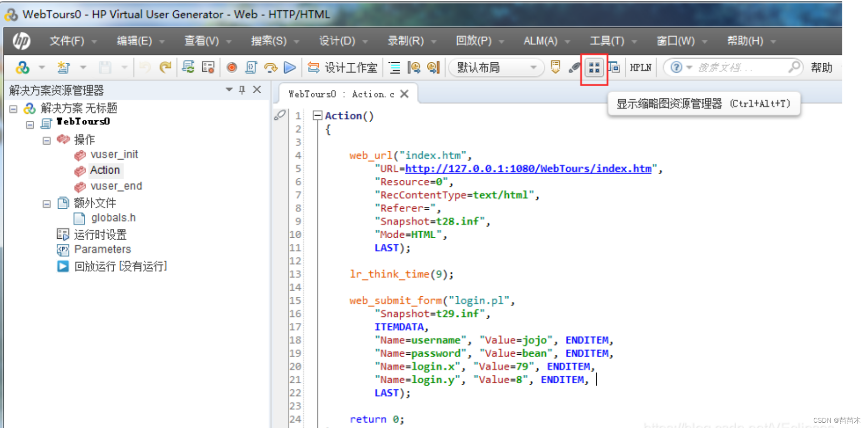Close the Solution Explorer panel

pyautogui.click(x=257, y=89)
